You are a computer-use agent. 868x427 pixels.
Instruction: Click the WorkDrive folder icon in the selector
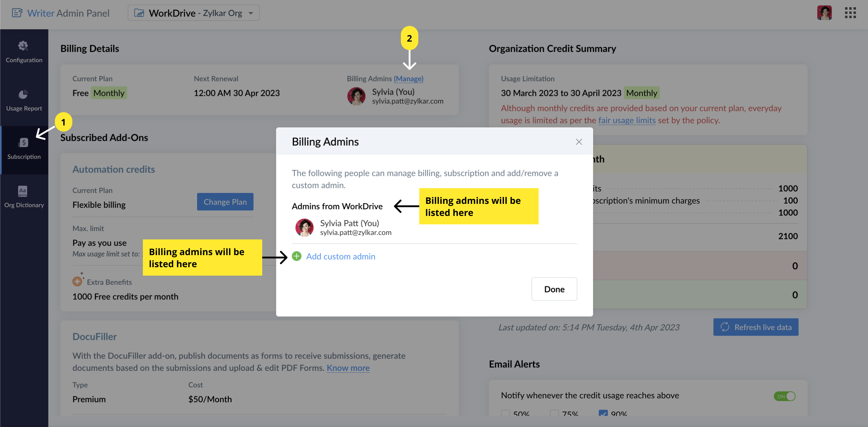pyautogui.click(x=139, y=13)
